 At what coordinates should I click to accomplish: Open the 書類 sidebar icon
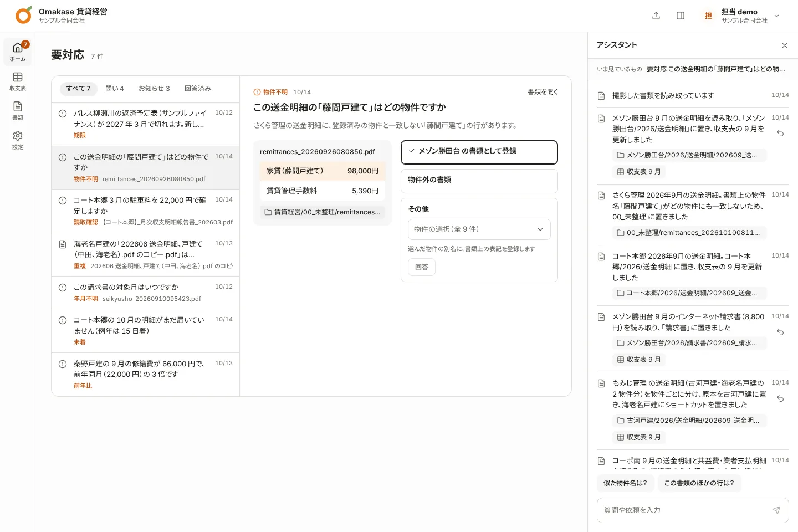pyautogui.click(x=18, y=110)
